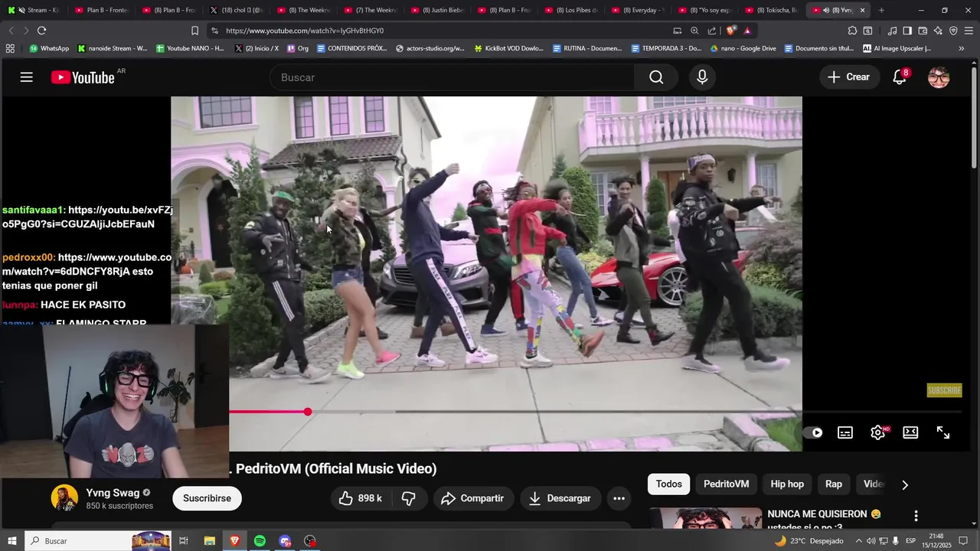Screen dimensions: 980x551
Task: Switch to the Stream Kick browser tab
Action: (32, 10)
